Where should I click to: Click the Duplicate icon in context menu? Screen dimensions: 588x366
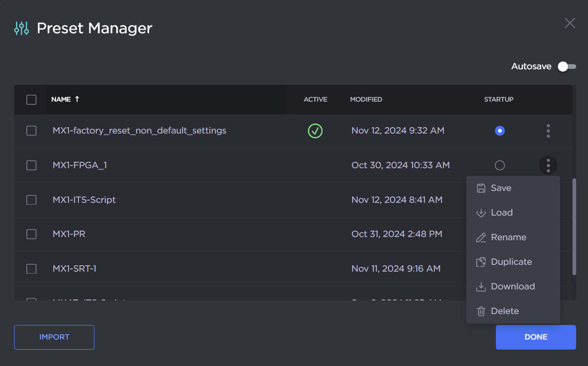click(x=481, y=262)
